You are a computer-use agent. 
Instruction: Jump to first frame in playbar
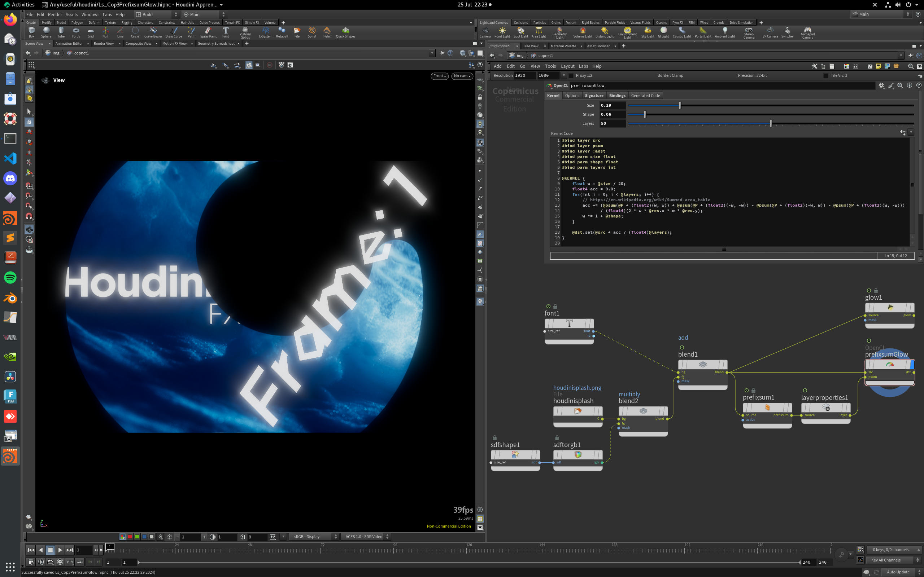pyautogui.click(x=31, y=550)
